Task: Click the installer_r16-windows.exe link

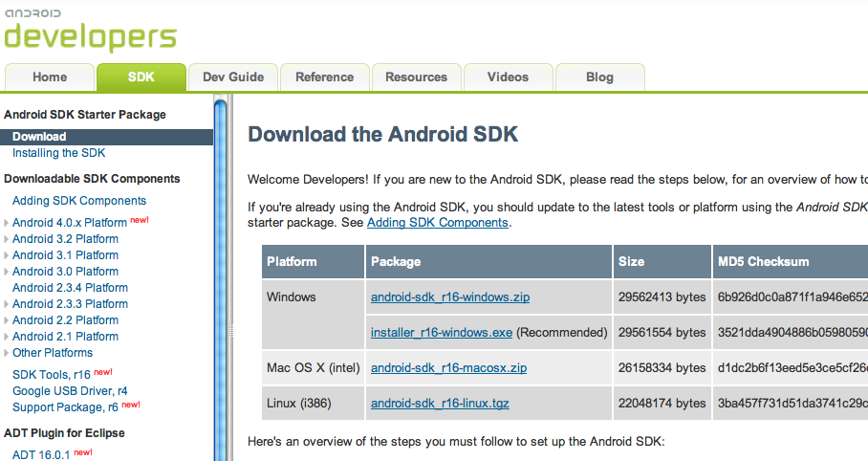Action: (442, 333)
